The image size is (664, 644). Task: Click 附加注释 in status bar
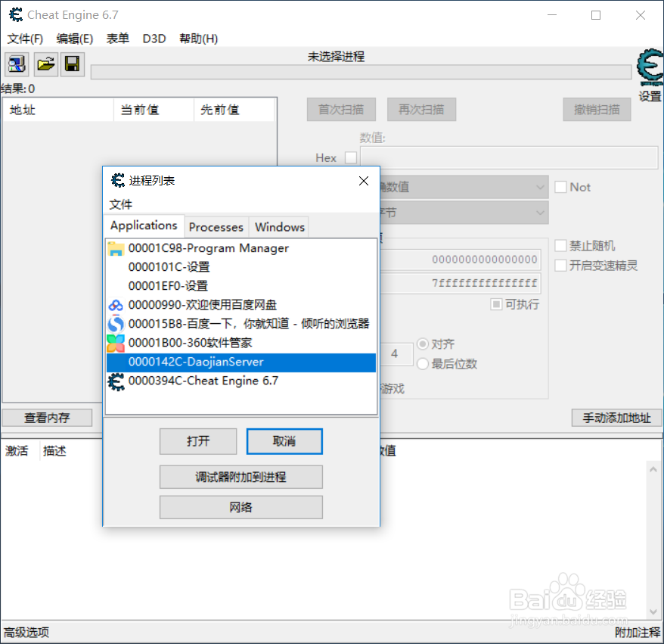[638, 633]
